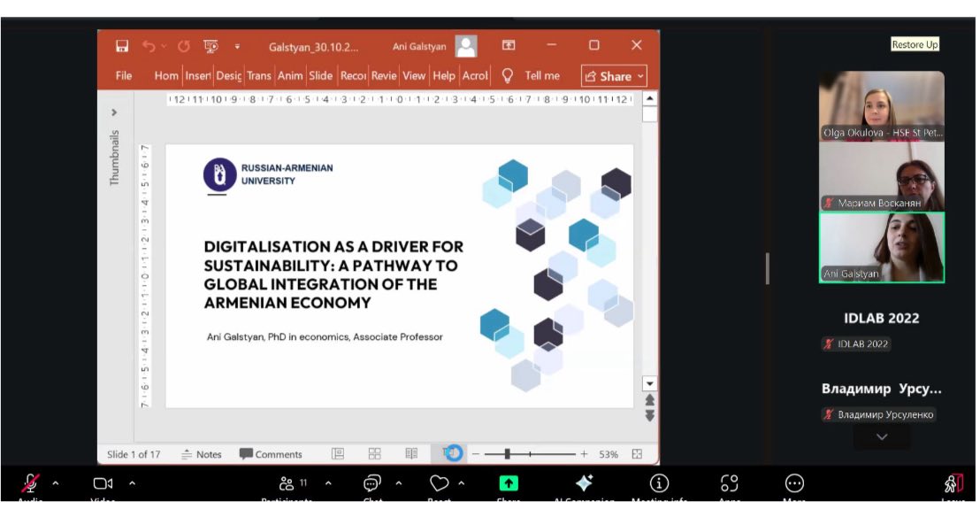Toggle the Notes pane in PowerPoint
The image size is (980, 509).
click(202, 454)
